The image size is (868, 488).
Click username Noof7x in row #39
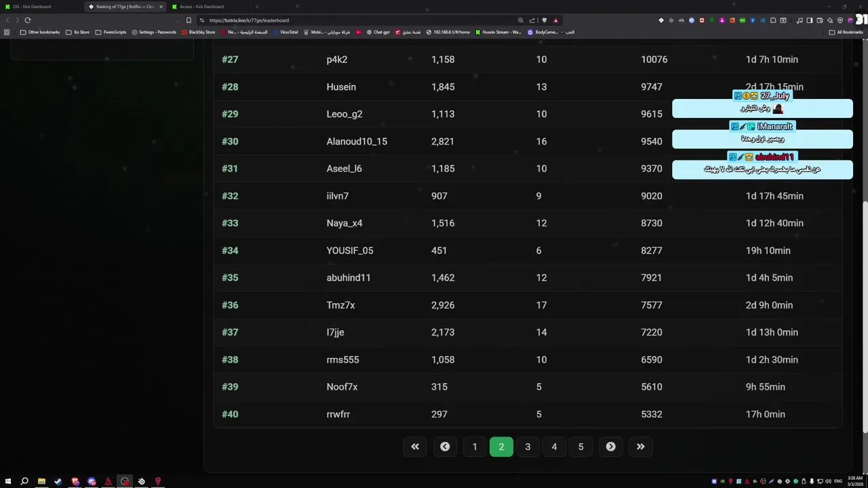(x=342, y=387)
